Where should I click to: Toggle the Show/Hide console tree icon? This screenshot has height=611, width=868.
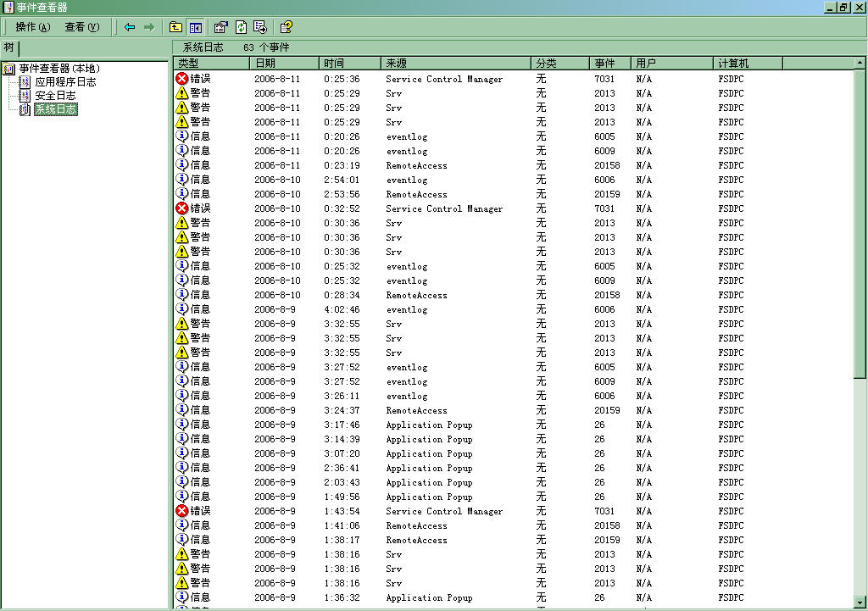pos(194,27)
